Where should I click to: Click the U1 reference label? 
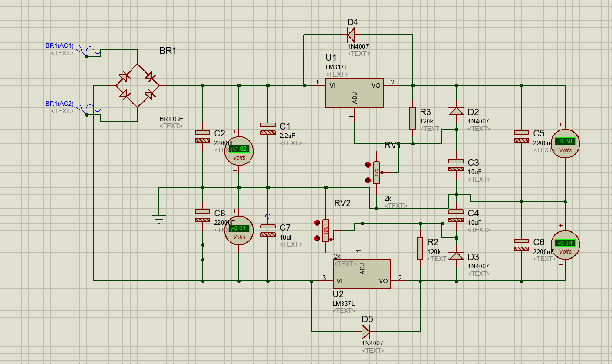pos(331,58)
